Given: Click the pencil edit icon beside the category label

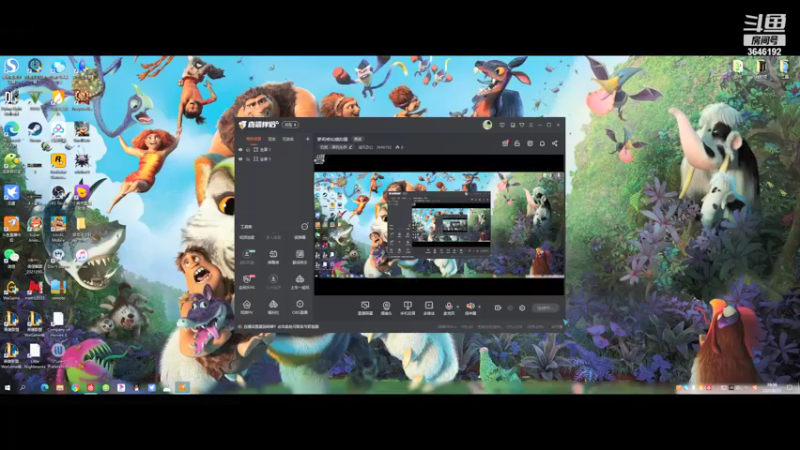Looking at the screenshot, I should click(351, 147).
